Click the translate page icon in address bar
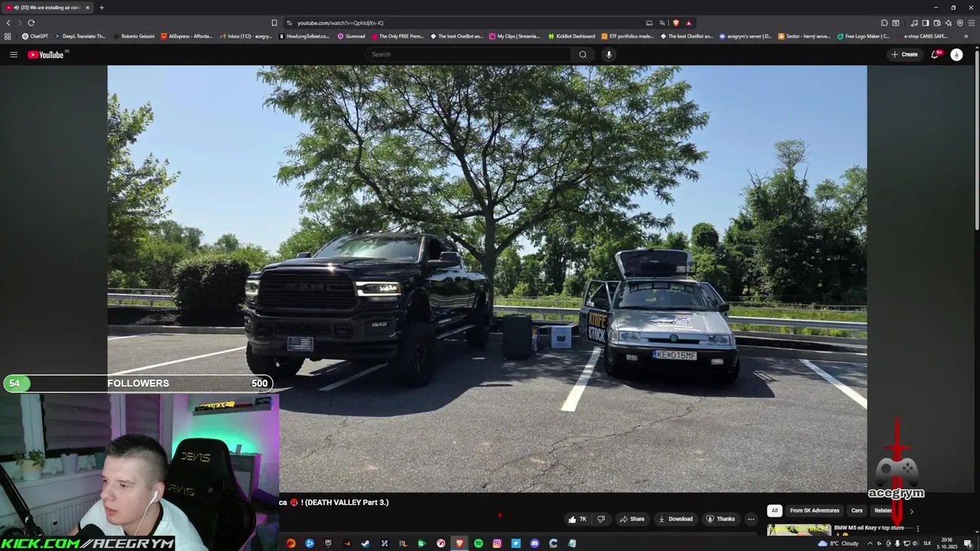 (662, 23)
